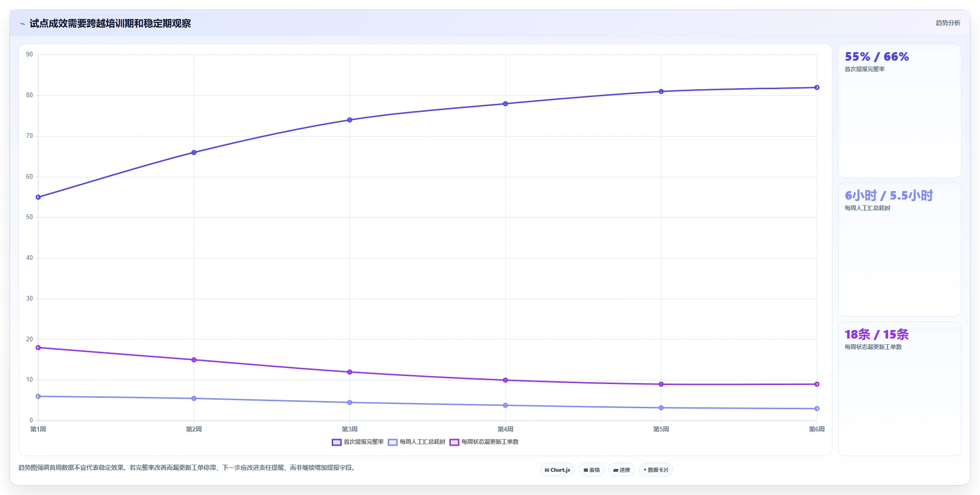Click the 20 y-axis label
The width and height of the screenshot is (980, 495).
(29, 339)
